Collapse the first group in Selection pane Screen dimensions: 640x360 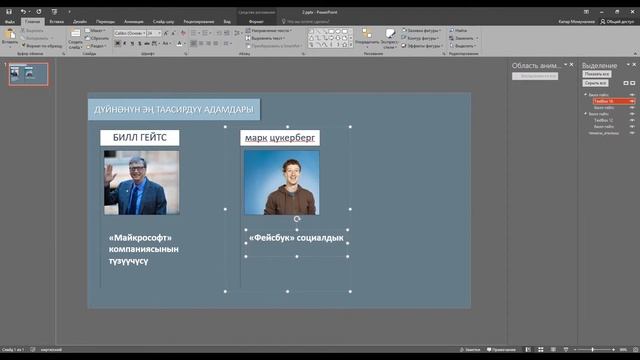[x=585, y=95]
